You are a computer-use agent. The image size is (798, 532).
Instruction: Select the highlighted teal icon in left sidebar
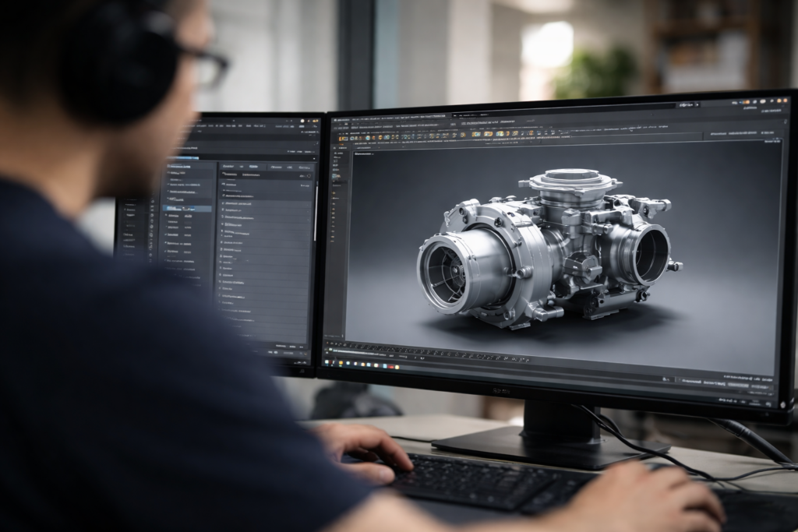pyautogui.click(x=336, y=178)
